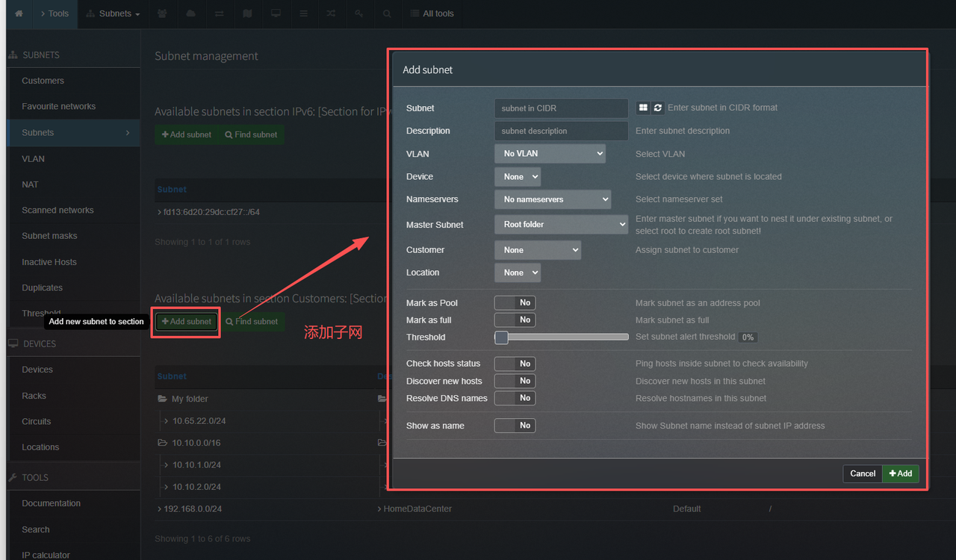Open the VLAN dropdown
This screenshot has height=560, width=956.
(x=550, y=154)
